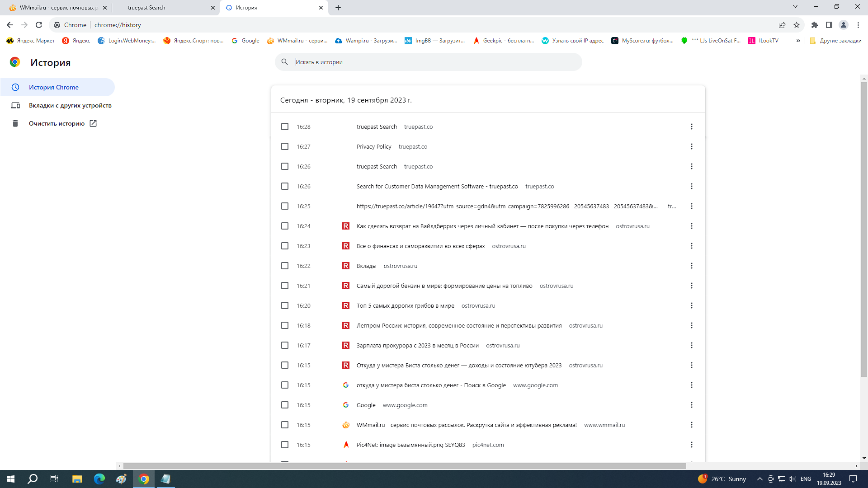Click the horizontal scrollbar at the bottom
Viewport: 868px width, 488px height.
(405, 466)
